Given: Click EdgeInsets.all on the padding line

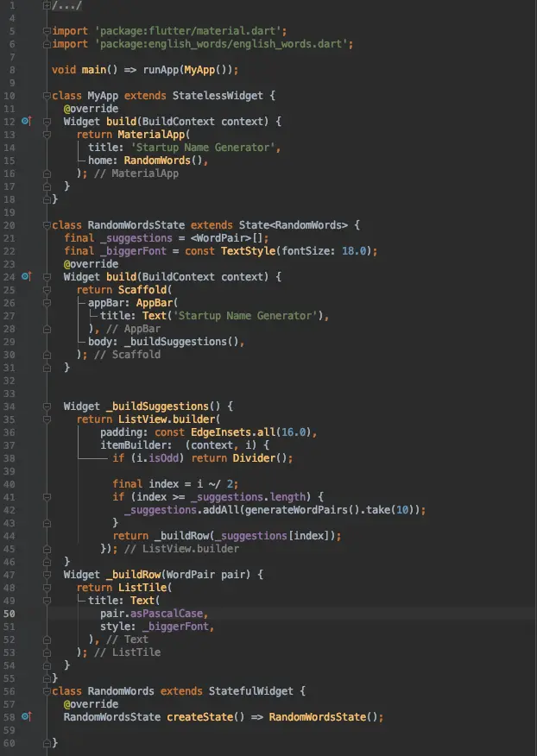Looking at the screenshot, I should click(233, 432).
